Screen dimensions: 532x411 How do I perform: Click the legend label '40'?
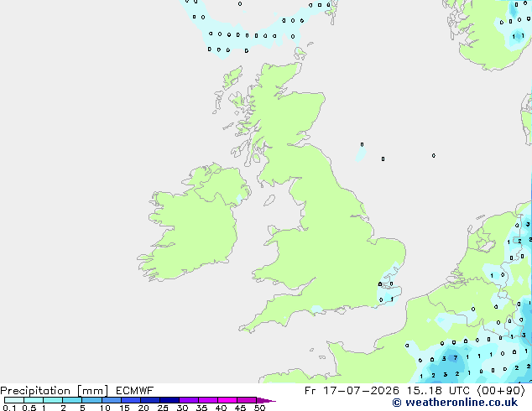pos(221,408)
